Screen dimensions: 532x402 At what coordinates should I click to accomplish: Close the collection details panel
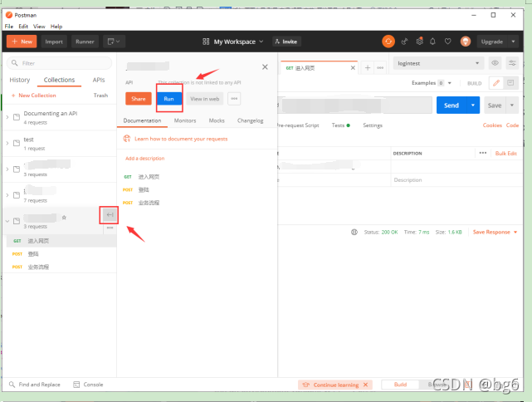coord(265,67)
